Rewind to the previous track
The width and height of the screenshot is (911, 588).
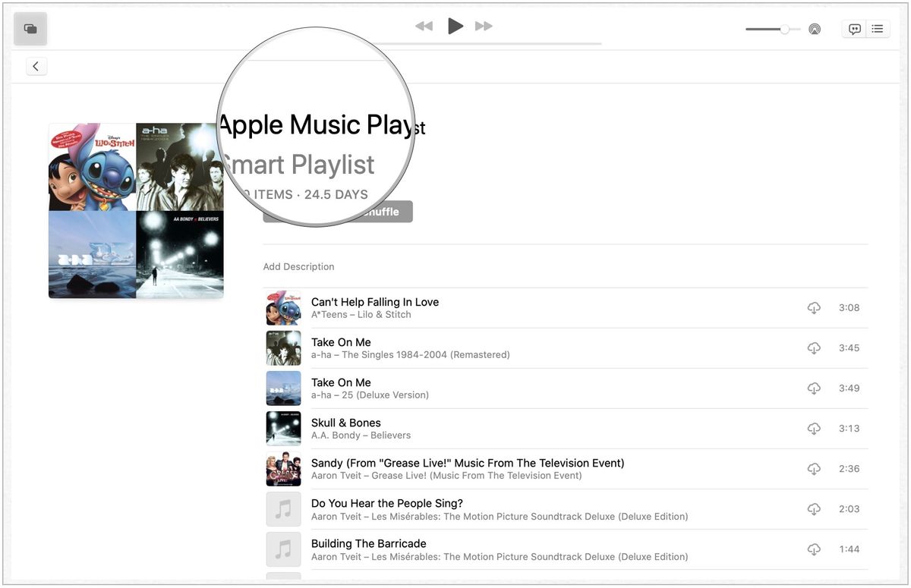point(424,25)
